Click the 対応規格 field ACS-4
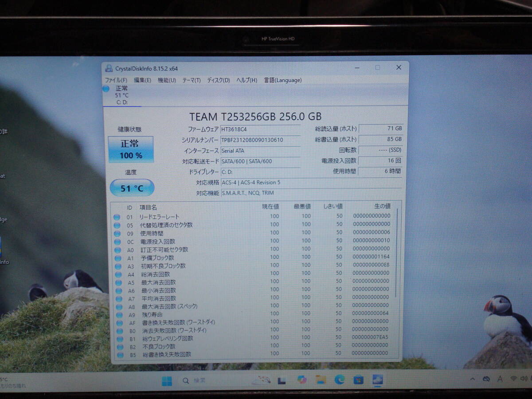 (311, 183)
